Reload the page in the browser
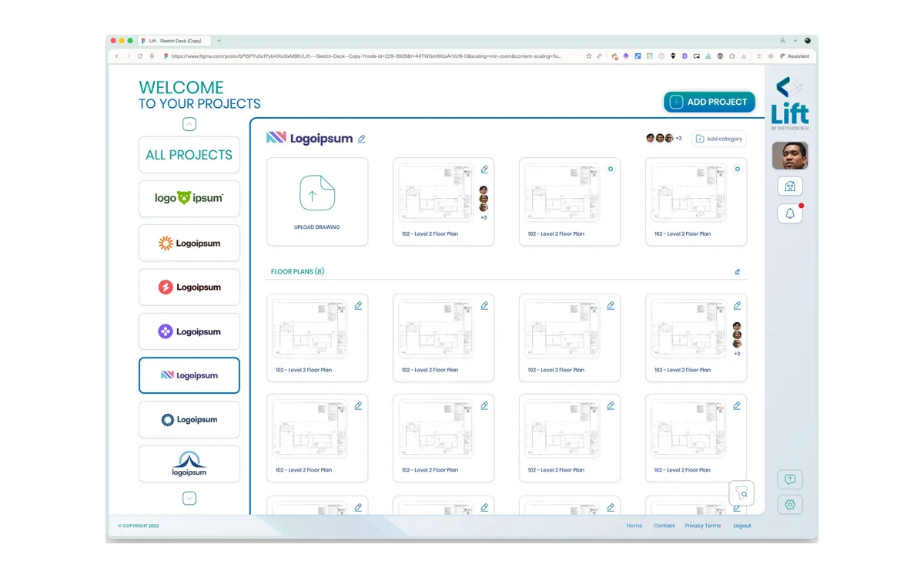Viewport: 924px width, 578px height. point(140,56)
